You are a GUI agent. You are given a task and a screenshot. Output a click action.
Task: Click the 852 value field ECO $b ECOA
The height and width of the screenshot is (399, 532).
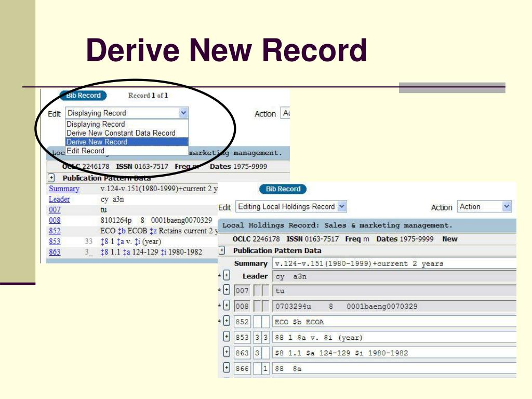[394, 322]
